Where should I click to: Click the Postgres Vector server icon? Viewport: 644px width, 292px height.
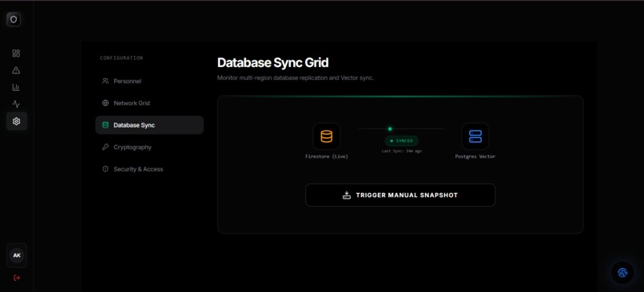coord(475,136)
